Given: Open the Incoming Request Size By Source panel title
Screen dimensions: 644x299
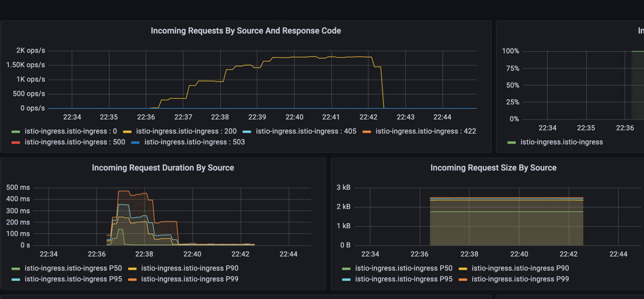Looking at the screenshot, I should 493,168.
